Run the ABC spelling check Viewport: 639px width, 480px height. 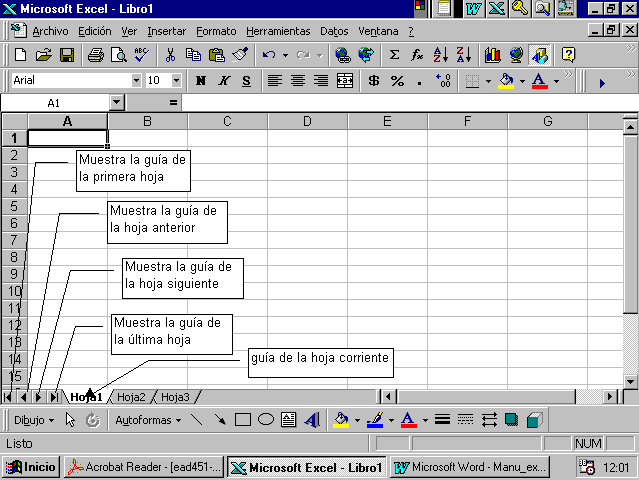[x=141, y=55]
